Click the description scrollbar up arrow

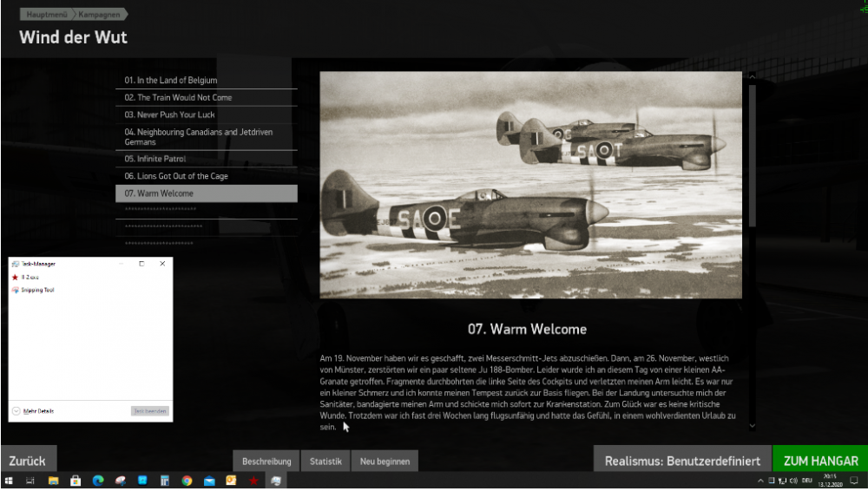click(753, 76)
